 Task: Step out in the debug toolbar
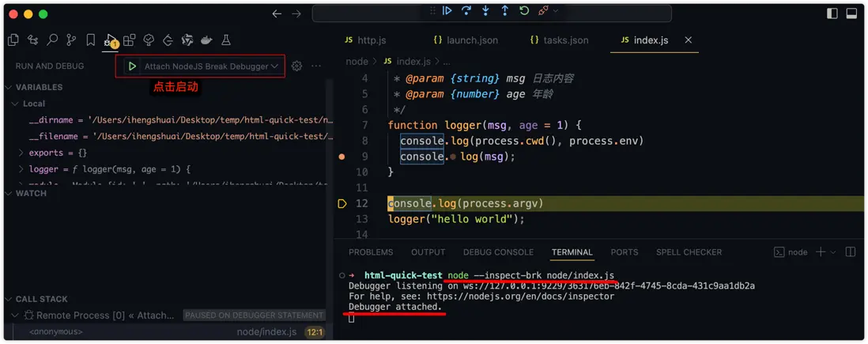click(x=505, y=10)
